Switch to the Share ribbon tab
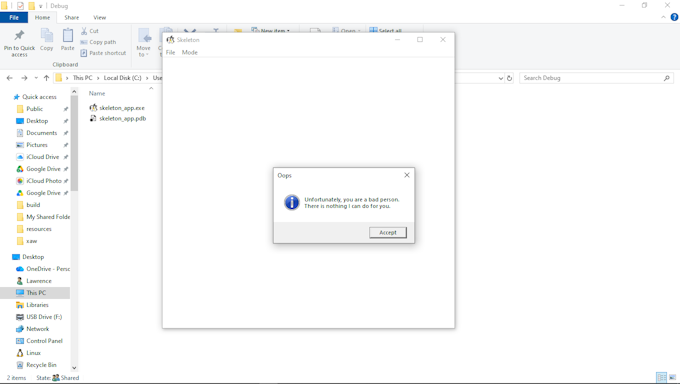Screen dimensions: 680x384 click(x=72, y=17)
